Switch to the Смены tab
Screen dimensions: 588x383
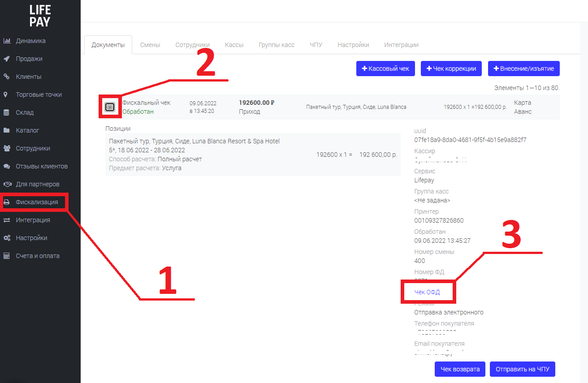(150, 45)
